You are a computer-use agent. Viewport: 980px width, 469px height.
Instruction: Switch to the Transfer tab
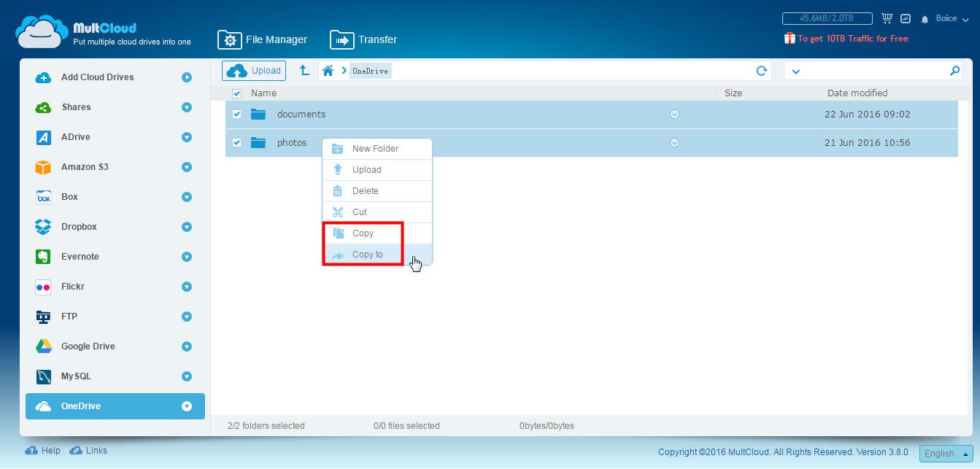click(363, 39)
